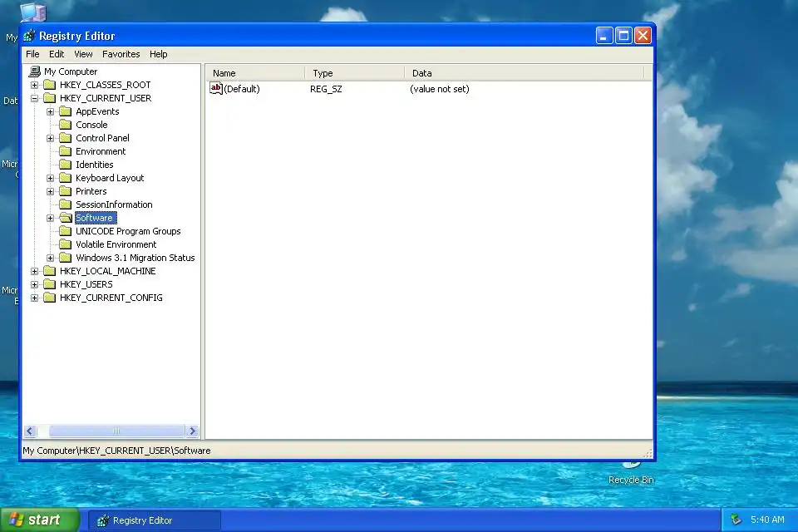Screen dimensions: 798x532
Task: Select the Volatile Environment key label
Action: click(116, 244)
